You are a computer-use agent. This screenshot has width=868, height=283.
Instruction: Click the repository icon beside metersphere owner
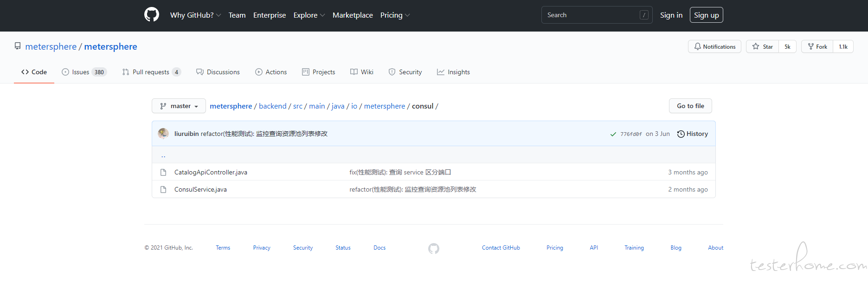(18, 46)
